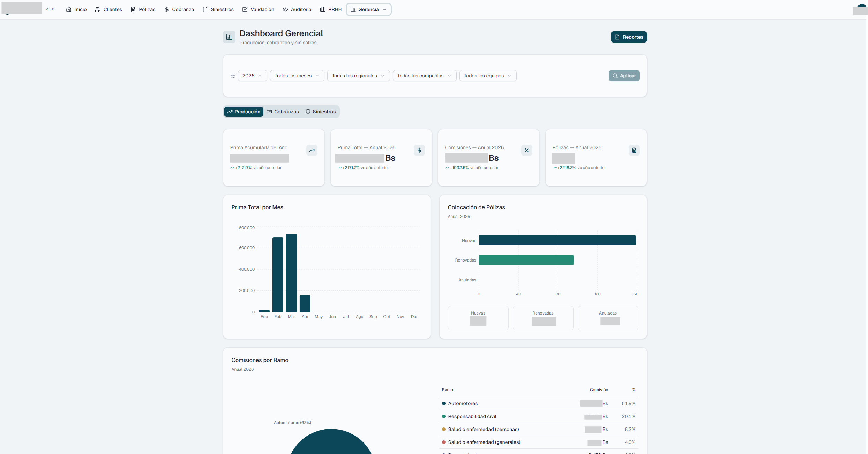Image resolution: width=868 pixels, height=454 pixels.
Task: Click the Aplicar button
Action: [x=624, y=76]
